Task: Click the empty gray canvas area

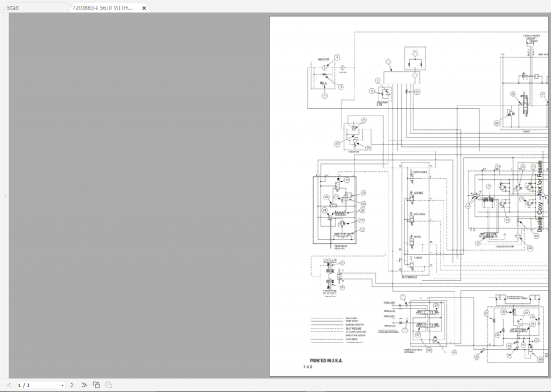Action: pyautogui.click(x=140, y=196)
